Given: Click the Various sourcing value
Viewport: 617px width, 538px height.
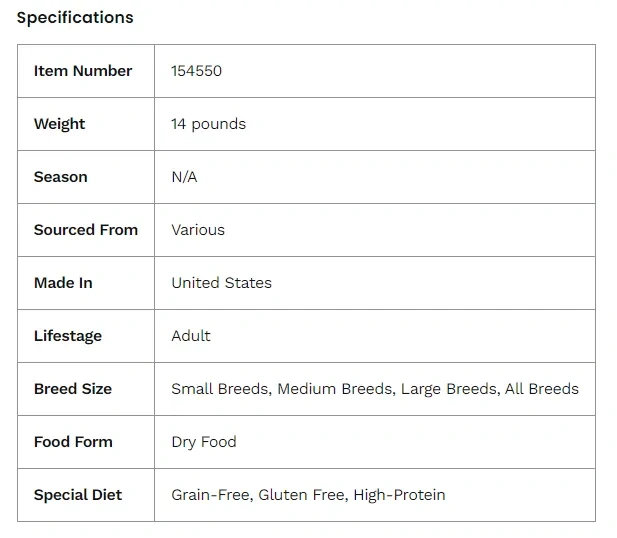Looking at the screenshot, I should click(x=198, y=230).
